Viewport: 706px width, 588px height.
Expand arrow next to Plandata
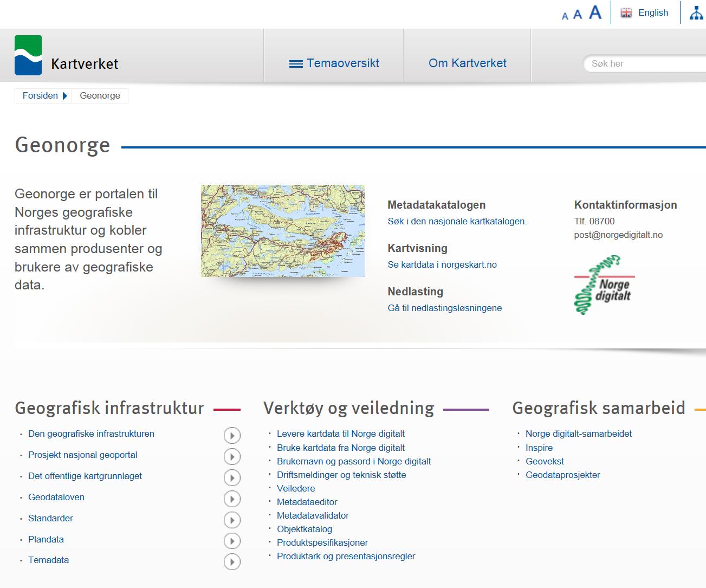(232, 541)
